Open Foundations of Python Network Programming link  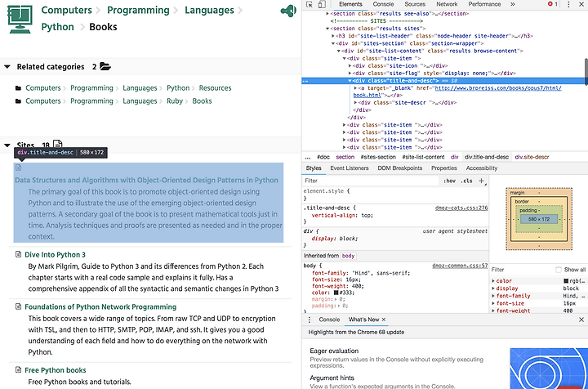pyautogui.click(x=100, y=306)
